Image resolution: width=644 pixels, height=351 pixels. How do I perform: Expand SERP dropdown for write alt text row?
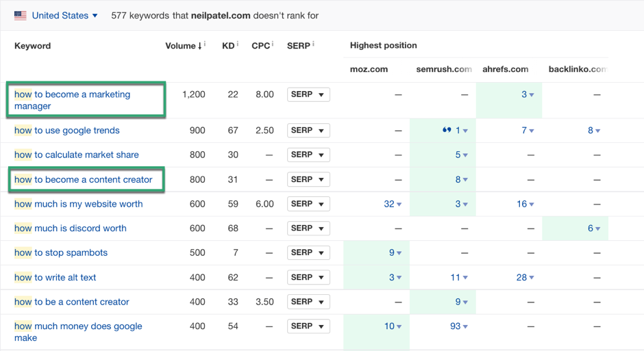click(x=308, y=277)
